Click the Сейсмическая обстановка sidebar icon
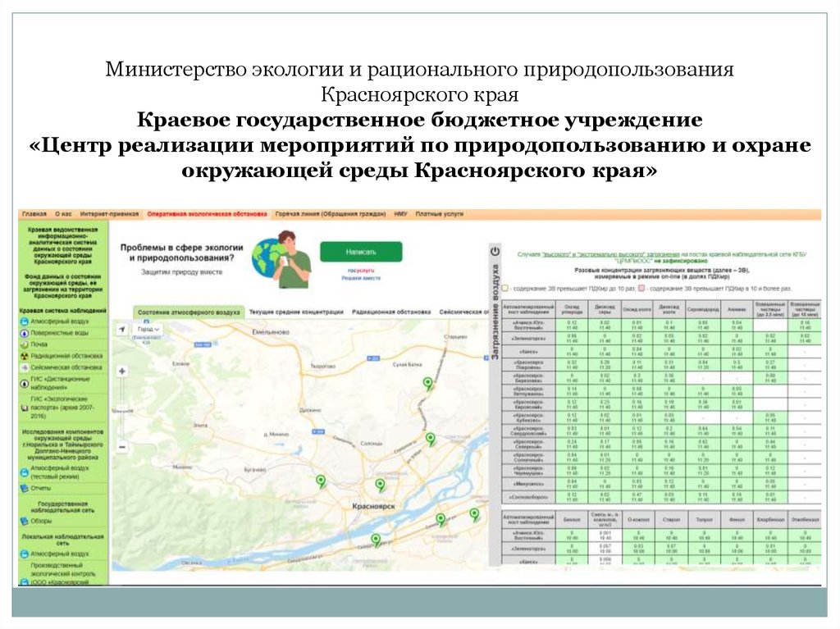840x629 pixels. click(x=23, y=368)
